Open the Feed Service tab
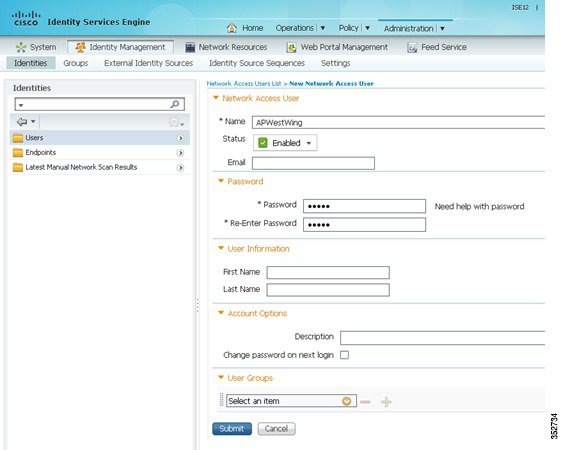This screenshot has height=450, width=561. coord(437,47)
